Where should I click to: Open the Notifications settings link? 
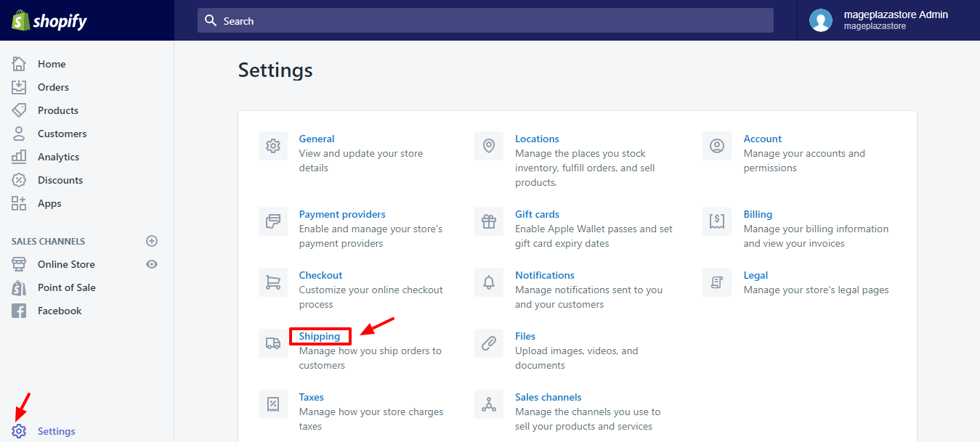click(x=545, y=275)
